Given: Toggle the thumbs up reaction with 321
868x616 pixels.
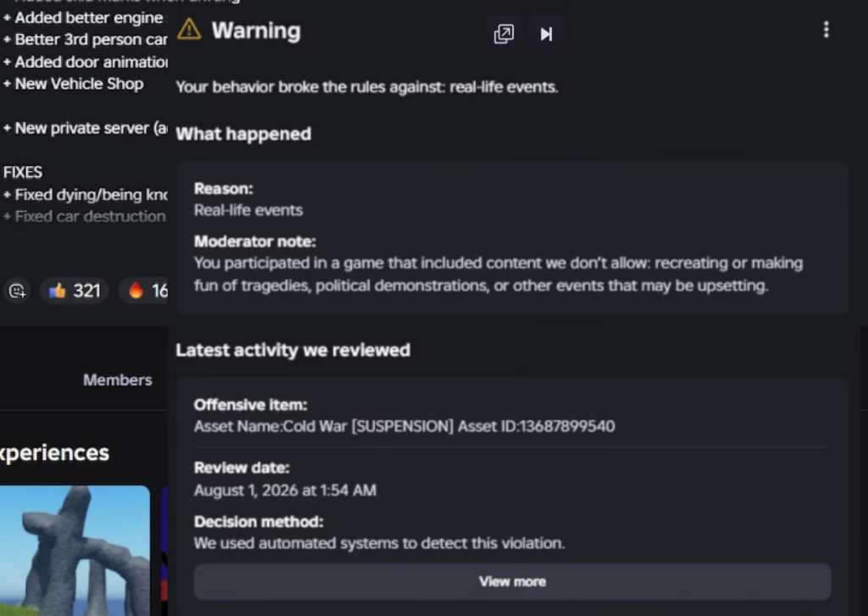Looking at the screenshot, I should pyautogui.click(x=75, y=291).
